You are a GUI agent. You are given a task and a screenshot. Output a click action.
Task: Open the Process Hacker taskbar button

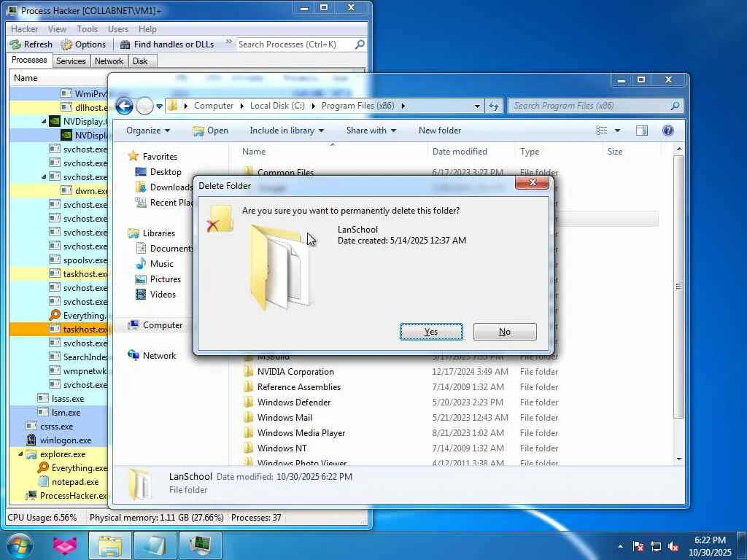200,545
